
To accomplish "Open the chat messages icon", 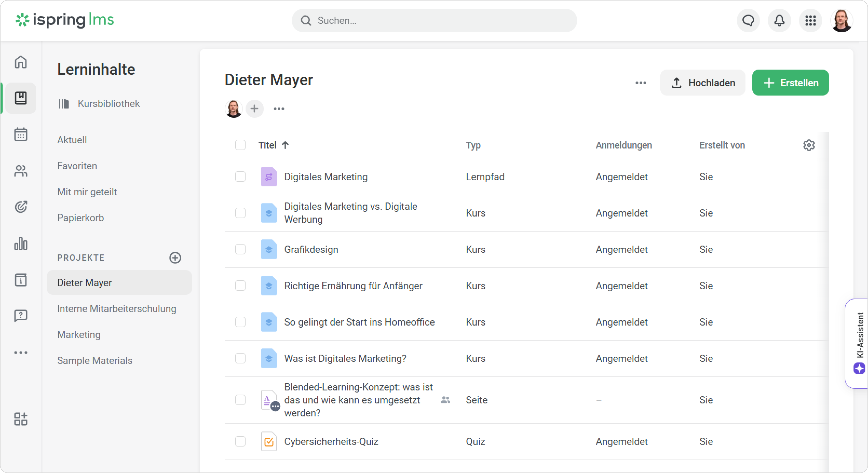I will [748, 21].
